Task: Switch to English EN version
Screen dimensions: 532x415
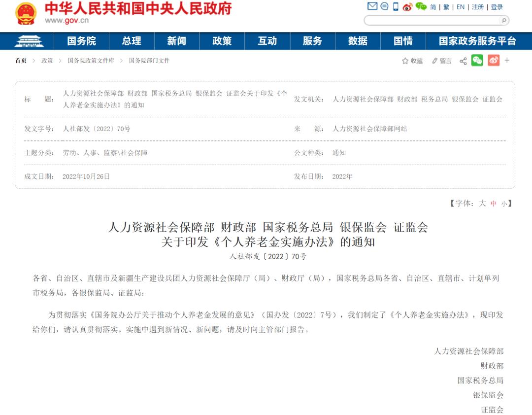Action: [x=461, y=7]
